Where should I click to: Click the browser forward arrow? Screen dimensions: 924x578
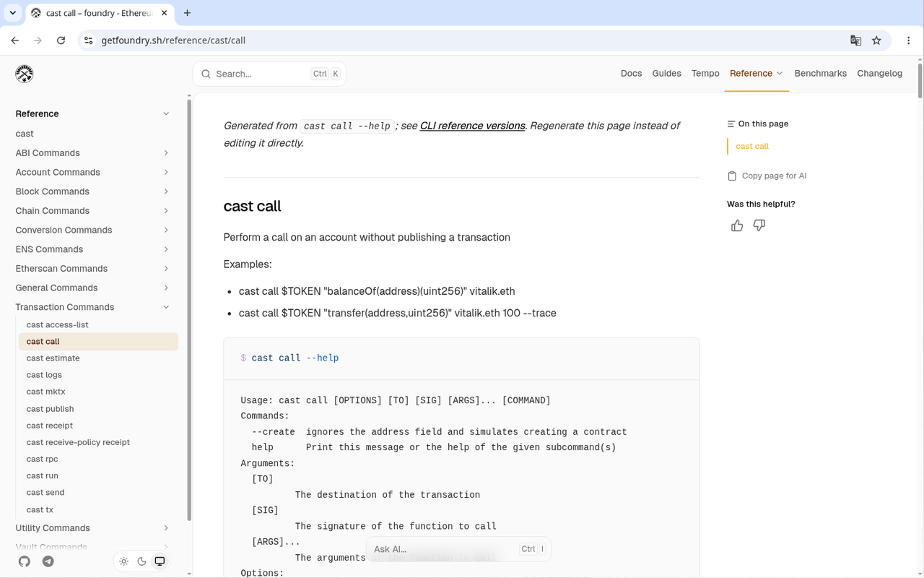(x=38, y=40)
